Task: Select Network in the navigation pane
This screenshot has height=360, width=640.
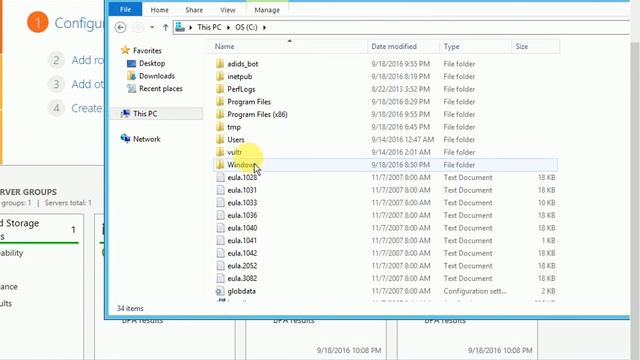Action: pyautogui.click(x=147, y=139)
